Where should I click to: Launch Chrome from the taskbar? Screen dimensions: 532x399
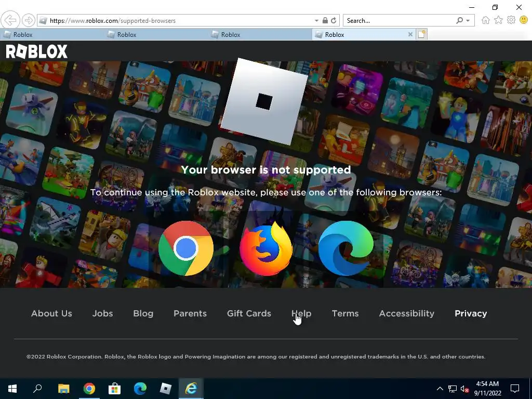click(x=89, y=389)
